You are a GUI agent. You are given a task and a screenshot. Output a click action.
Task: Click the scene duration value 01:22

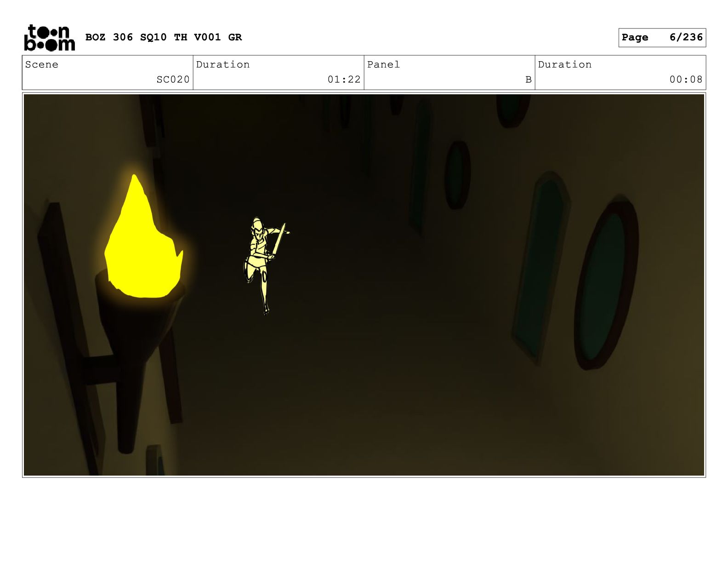[x=344, y=80]
